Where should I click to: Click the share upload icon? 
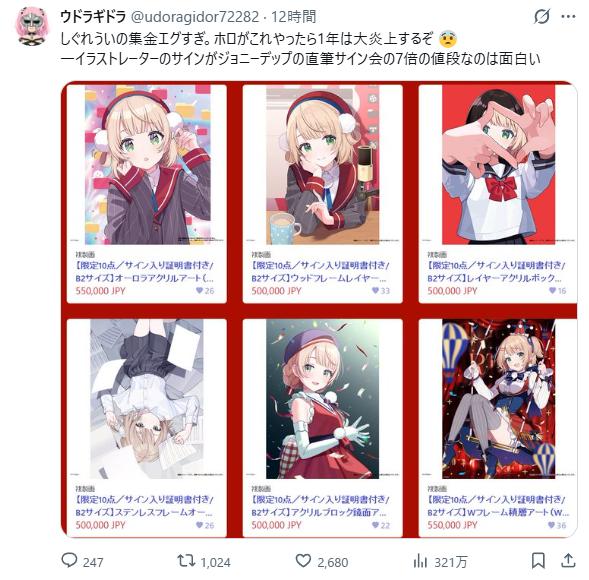(568, 560)
